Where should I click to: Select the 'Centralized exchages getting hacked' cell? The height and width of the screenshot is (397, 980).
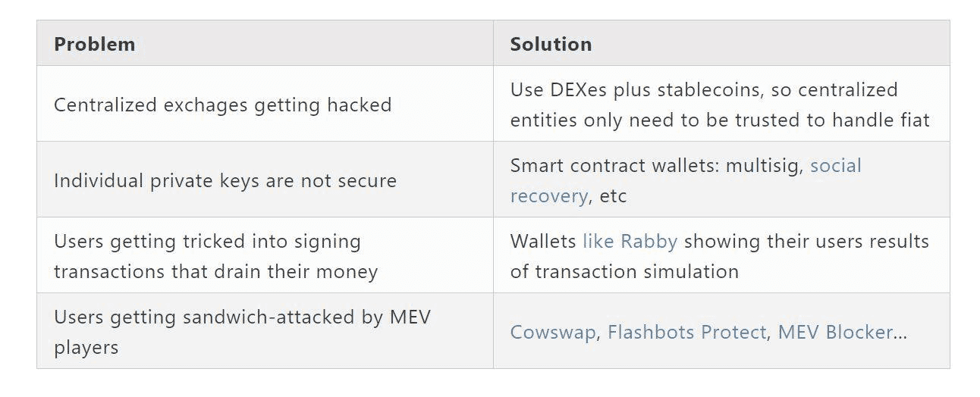click(222, 105)
